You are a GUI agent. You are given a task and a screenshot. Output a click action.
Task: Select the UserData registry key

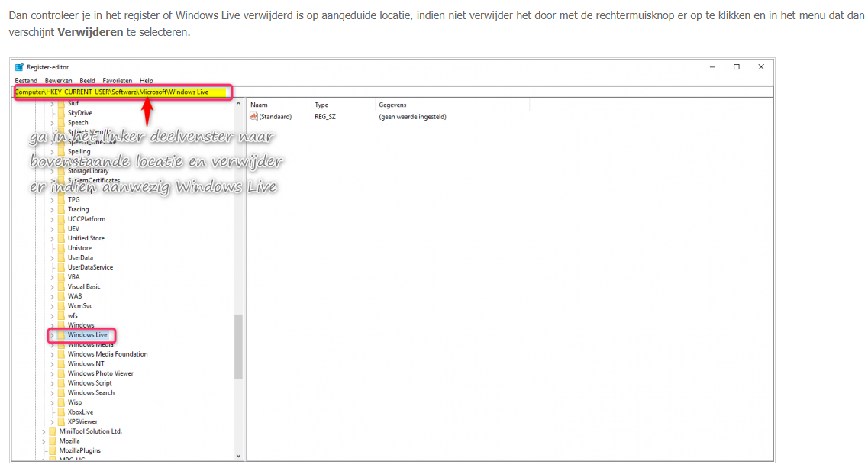80,257
